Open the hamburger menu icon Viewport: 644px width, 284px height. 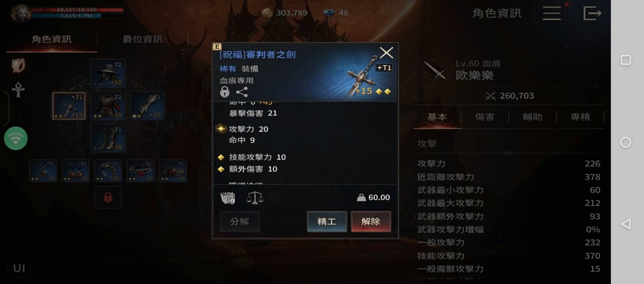pos(552,13)
